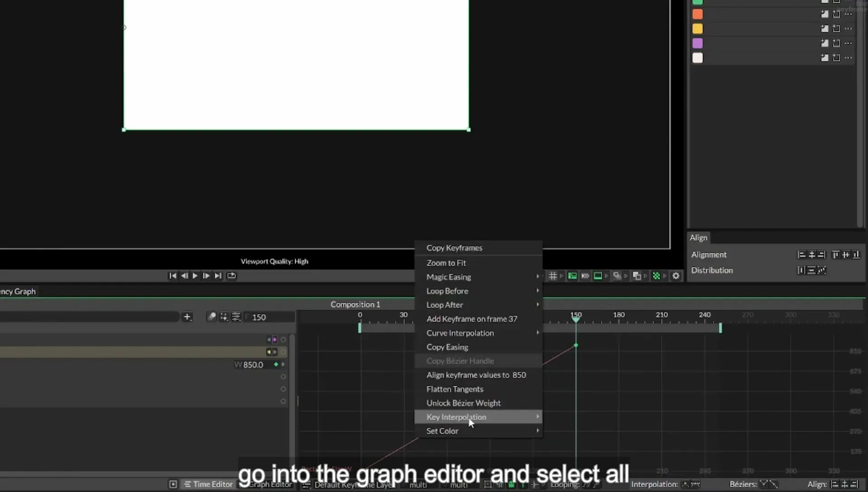The image size is (868, 492).
Task: Expand the Loop After submenu
Action: (478, 305)
